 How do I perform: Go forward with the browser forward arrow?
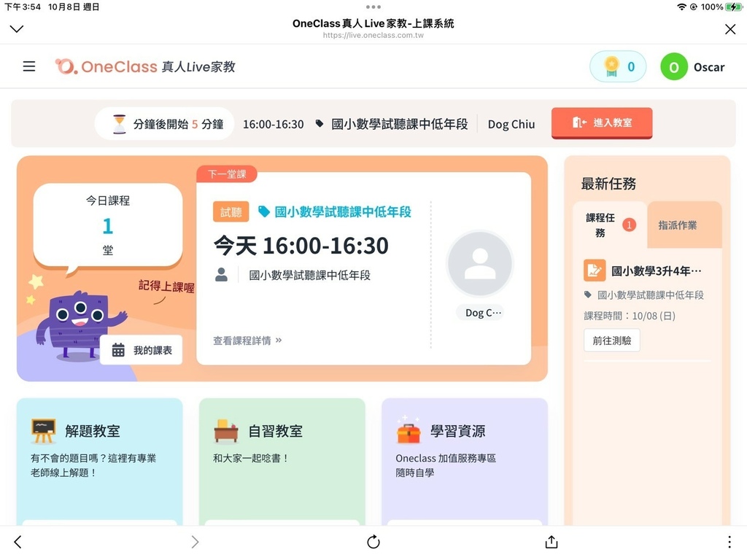tap(195, 542)
